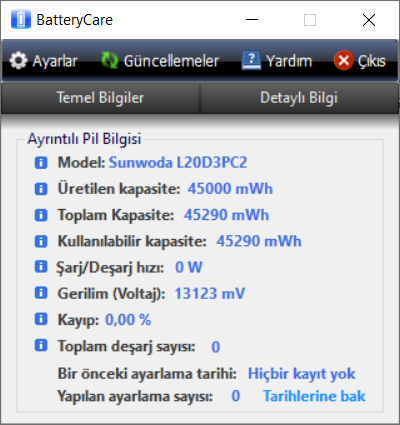The width and height of the screenshot is (400, 425).
Task: Click the 0,00 % wear value
Action: (128, 320)
